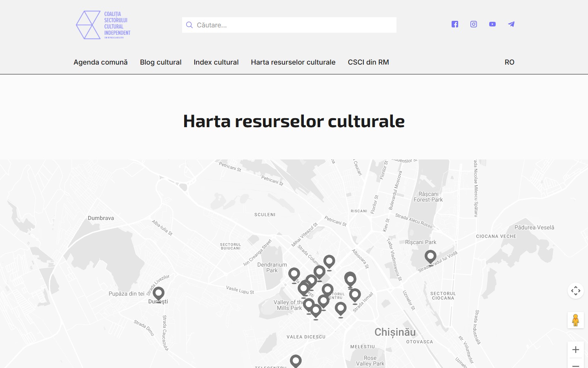Click the Dumbrava label on the map
This screenshot has height=368, width=588.
coord(101,218)
